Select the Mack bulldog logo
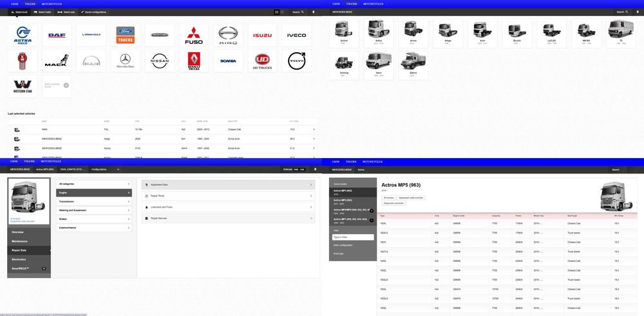Screen dimensions: 644x316 [57, 61]
